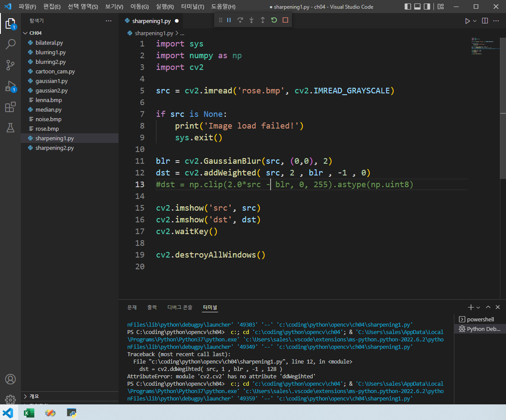
Task: Restart the debug session
Action: click(x=274, y=20)
